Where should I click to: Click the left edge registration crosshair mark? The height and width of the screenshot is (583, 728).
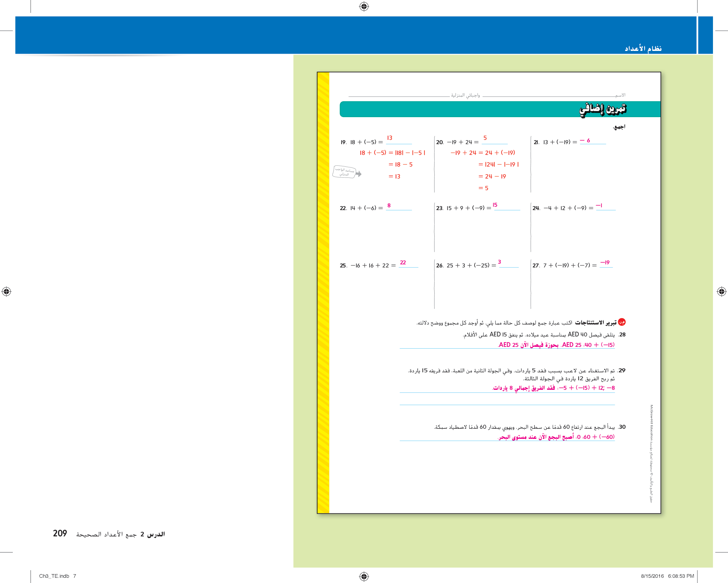pyautogui.click(x=6, y=291)
